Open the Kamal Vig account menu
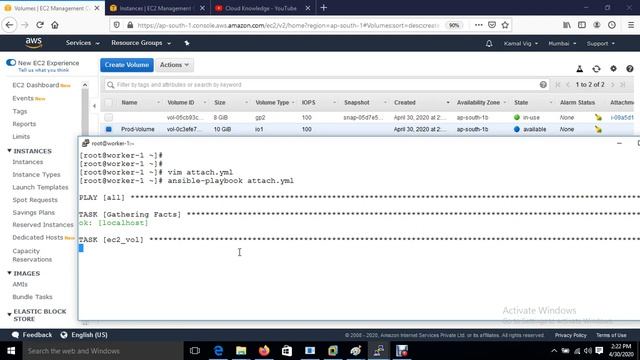Viewport: 640px width, 360px height. [x=521, y=43]
